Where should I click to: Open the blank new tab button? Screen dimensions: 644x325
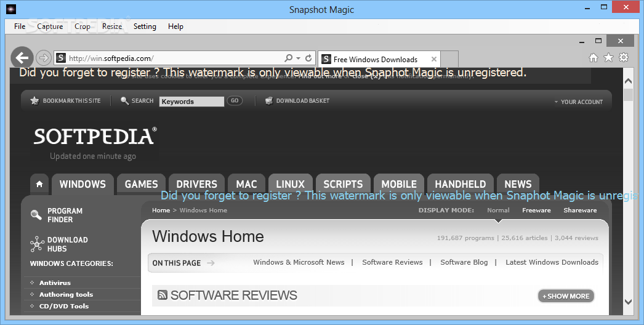click(x=449, y=59)
